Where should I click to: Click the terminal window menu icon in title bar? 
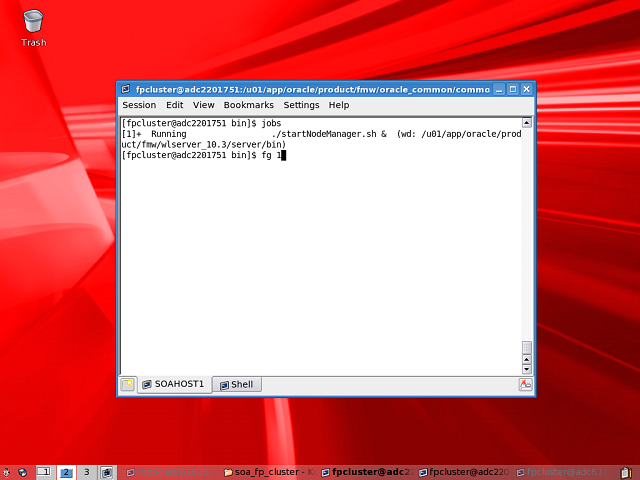point(126,89)
